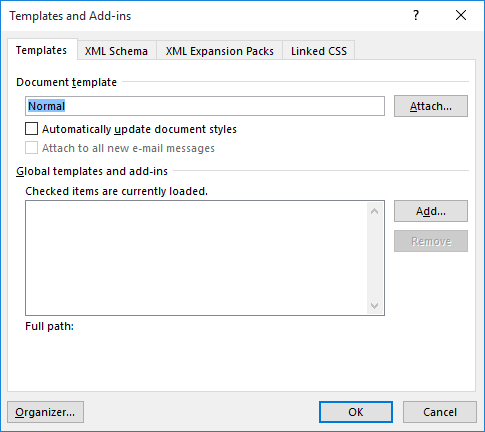Cancel the dialog

[x=440, y=412]
